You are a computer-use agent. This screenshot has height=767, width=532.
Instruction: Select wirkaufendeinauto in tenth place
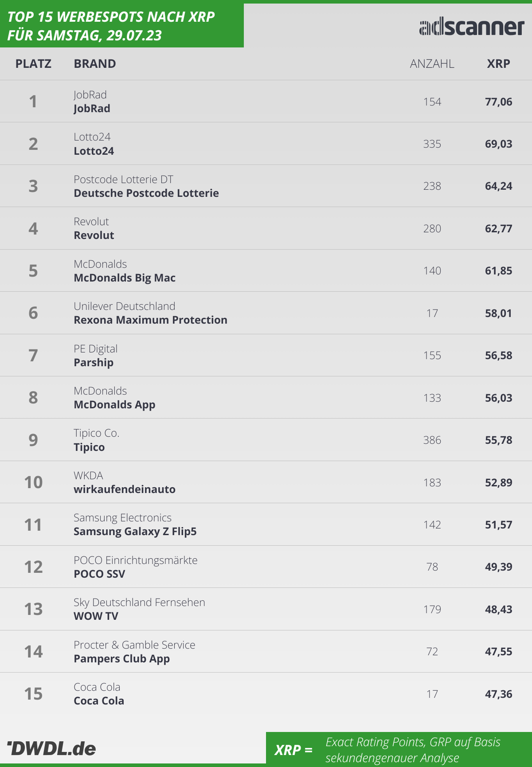tap(125, 489)
